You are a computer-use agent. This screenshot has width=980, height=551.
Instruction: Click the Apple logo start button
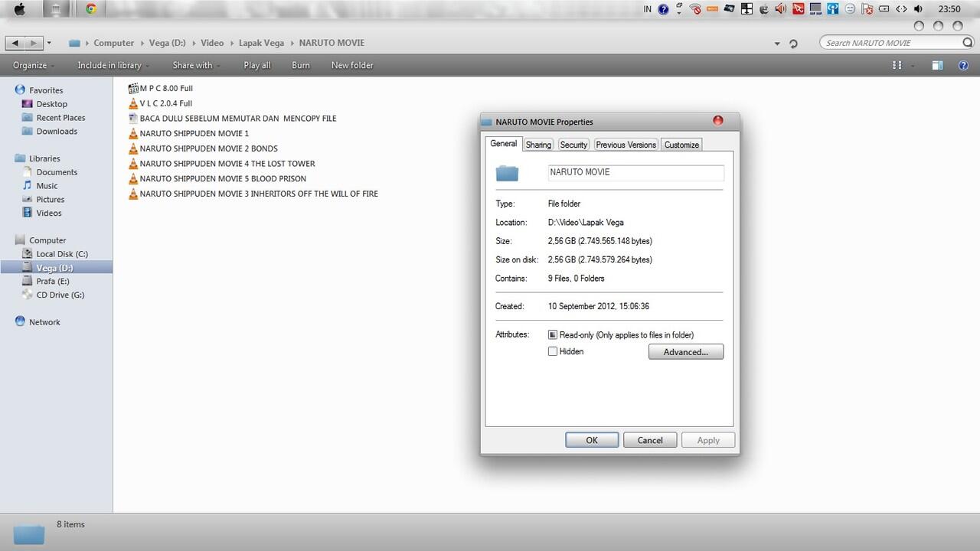coord(20,9)
